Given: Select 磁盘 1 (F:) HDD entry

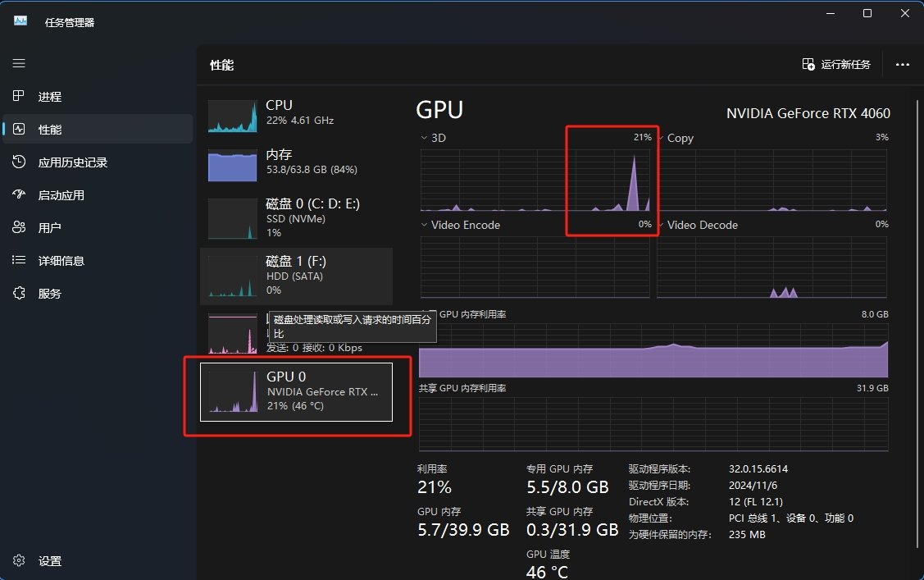Looking at the screenshot, I should (295, 276).
